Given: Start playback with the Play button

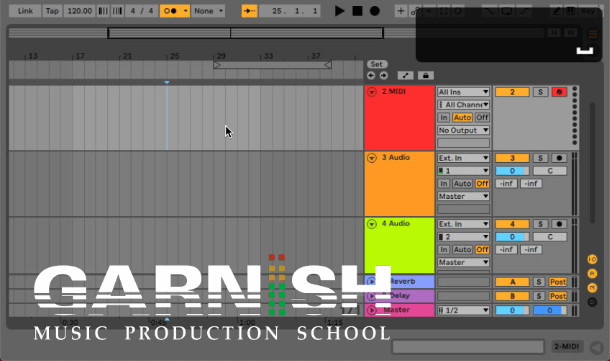Looking at the screenshot, I should 339,11.
